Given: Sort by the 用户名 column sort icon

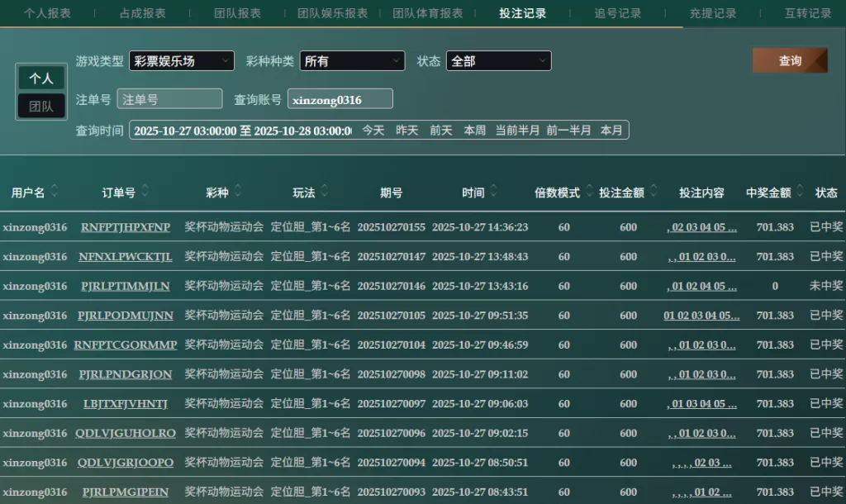Looking at the screenshot, I should coord(55,192).
